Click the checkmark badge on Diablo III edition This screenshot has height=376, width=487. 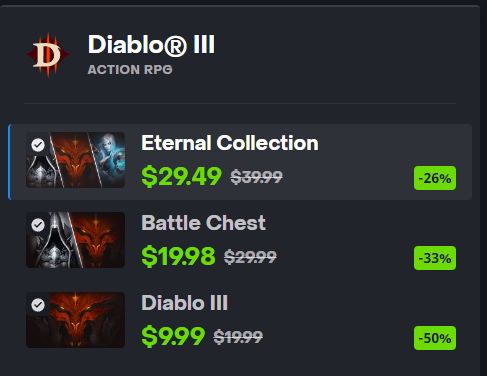point(38,305)
